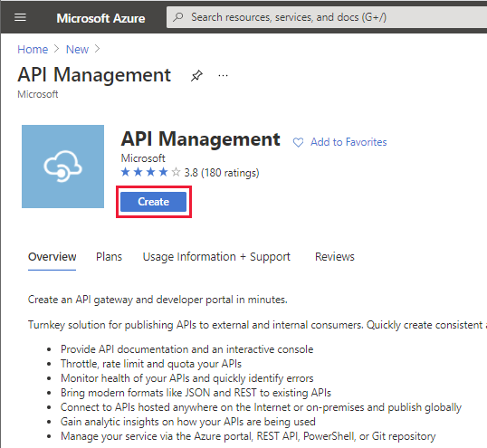Viewport: 487px width, 448px height.
Task: Click chevron after New breadcrumb
Action: 97,49
